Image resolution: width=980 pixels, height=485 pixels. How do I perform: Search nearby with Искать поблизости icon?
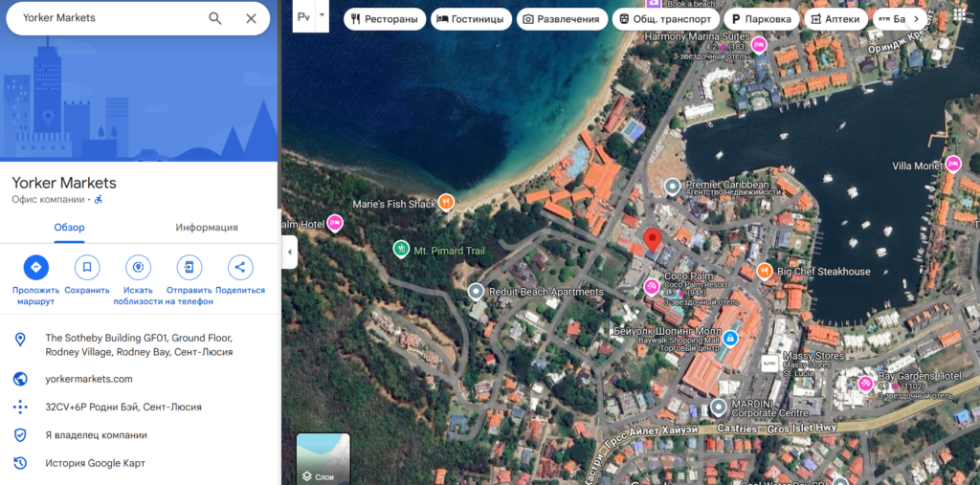(139, 268)
